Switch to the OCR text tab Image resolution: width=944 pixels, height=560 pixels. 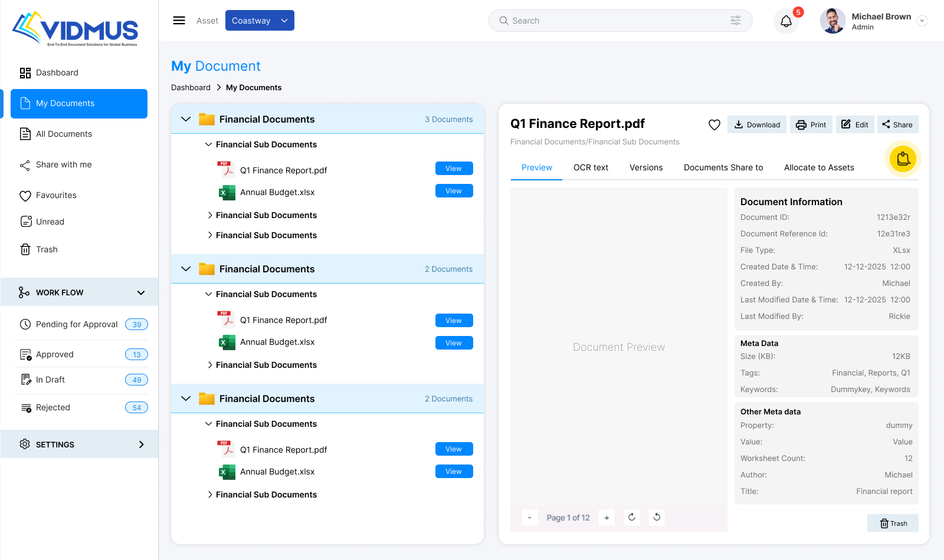pos(591,167)
